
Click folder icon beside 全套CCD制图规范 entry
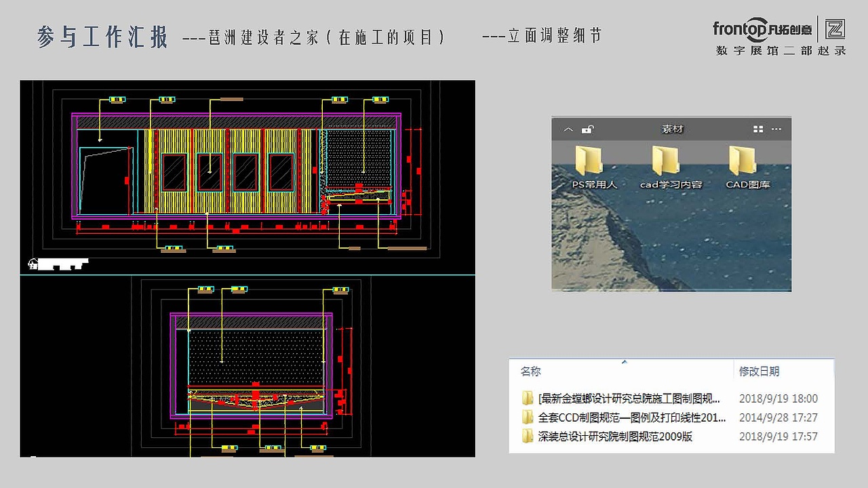[528, 418]
